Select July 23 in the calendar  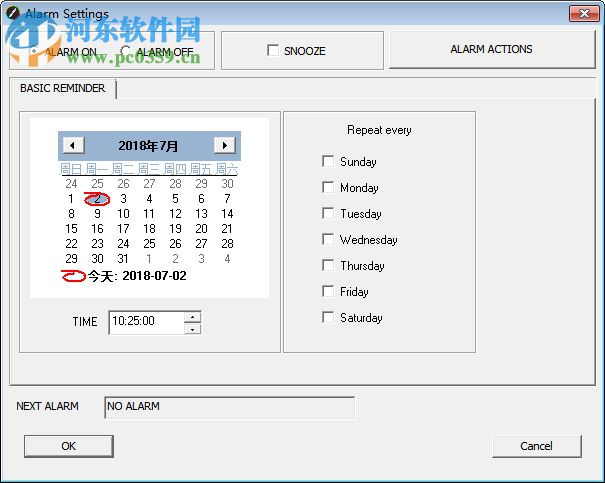click(97, 244)
